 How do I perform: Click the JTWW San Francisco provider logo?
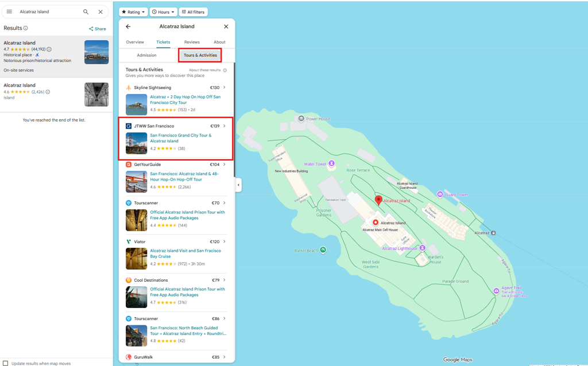129,126
